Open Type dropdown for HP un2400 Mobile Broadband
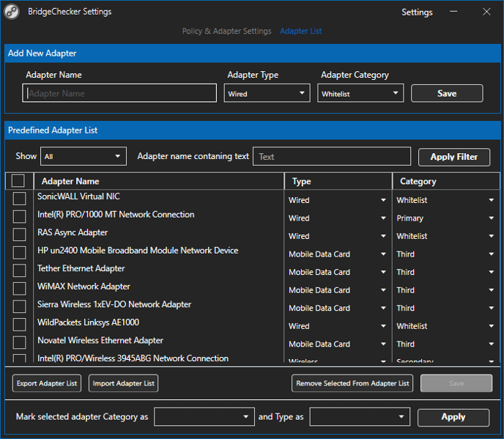Image resolution: width=504 pixels, height=439 pixels. 338,254
